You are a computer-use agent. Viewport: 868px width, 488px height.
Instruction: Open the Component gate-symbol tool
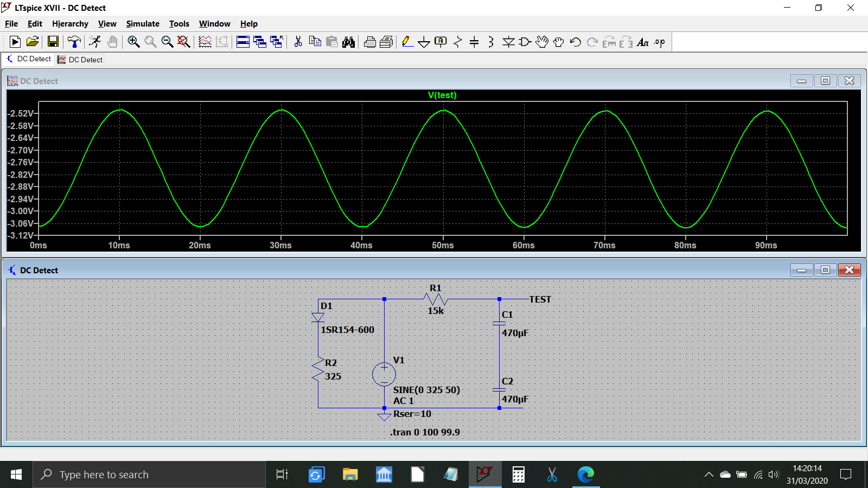525,42
